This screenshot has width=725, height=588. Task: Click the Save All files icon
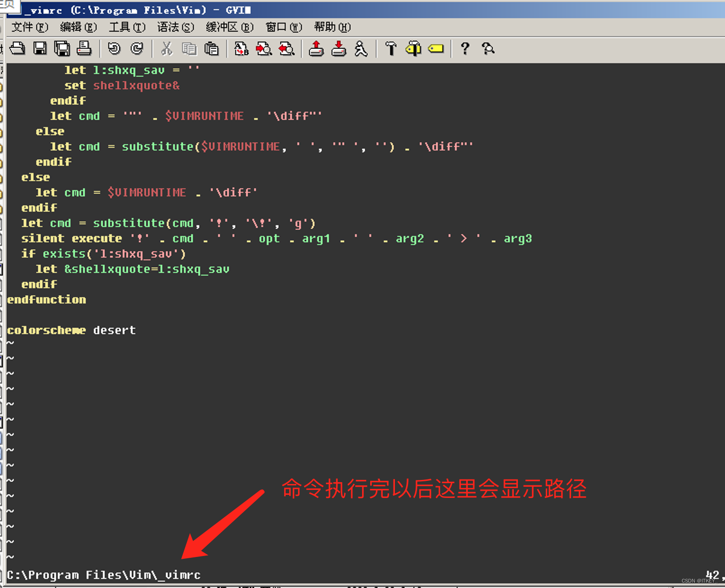(62, 48)
